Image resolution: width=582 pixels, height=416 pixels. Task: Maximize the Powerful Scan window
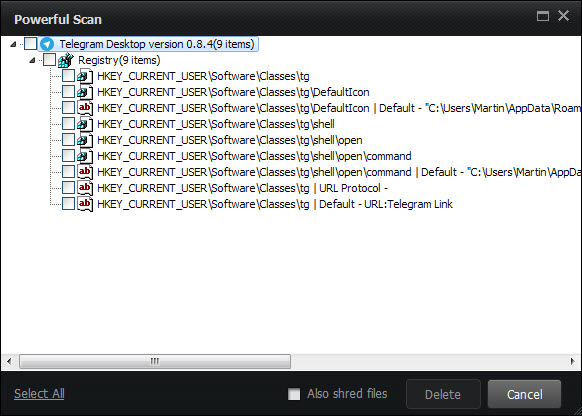[543, 16]
